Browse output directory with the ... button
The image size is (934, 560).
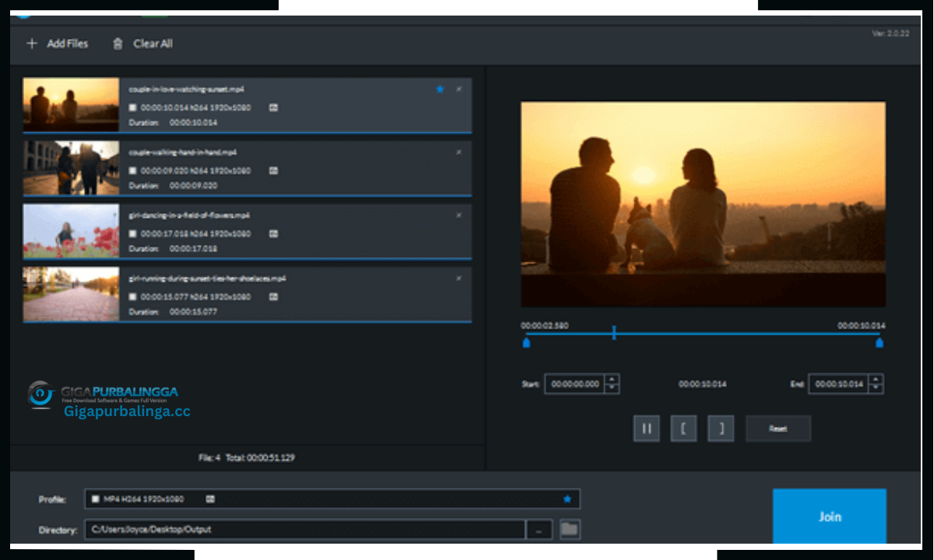[539, 530]
